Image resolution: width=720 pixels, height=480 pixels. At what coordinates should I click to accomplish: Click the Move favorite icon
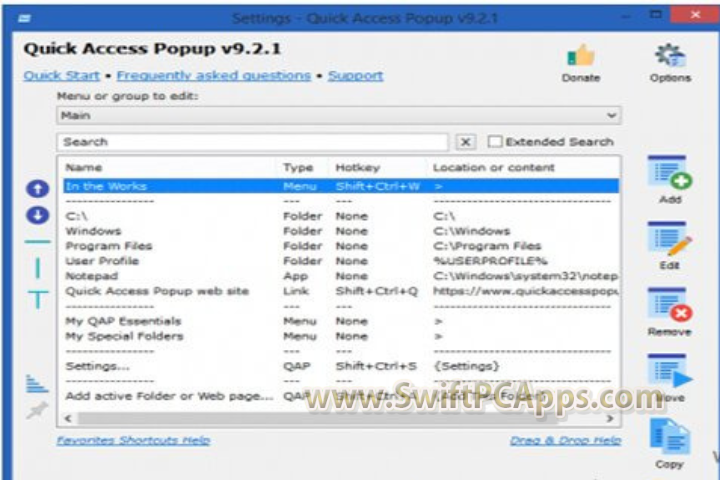coord(670,371)
